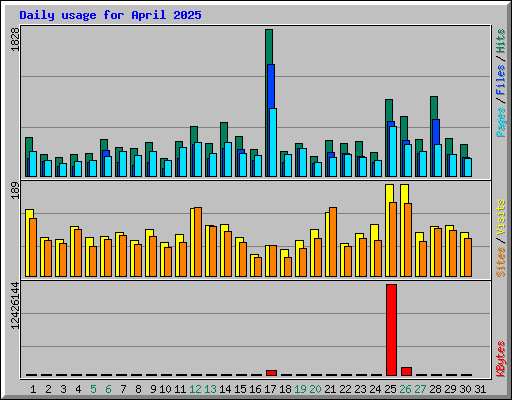The image size is (512, 400).
Task: Click day label 1 on the x-axis
Action: coord(33,389)
